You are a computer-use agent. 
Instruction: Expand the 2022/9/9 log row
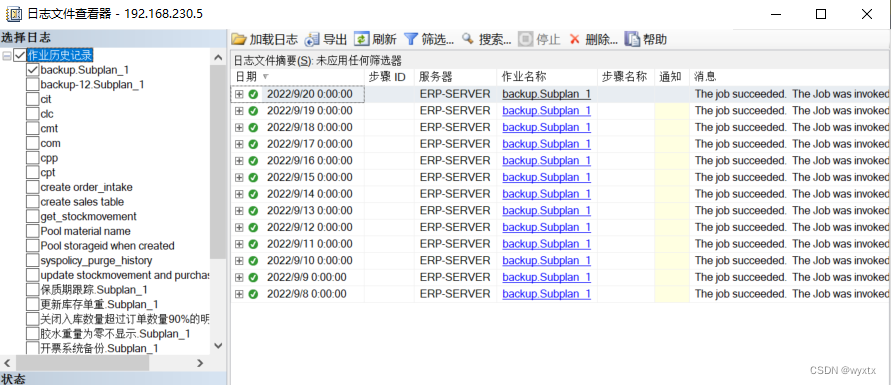(x=239, y=278)
